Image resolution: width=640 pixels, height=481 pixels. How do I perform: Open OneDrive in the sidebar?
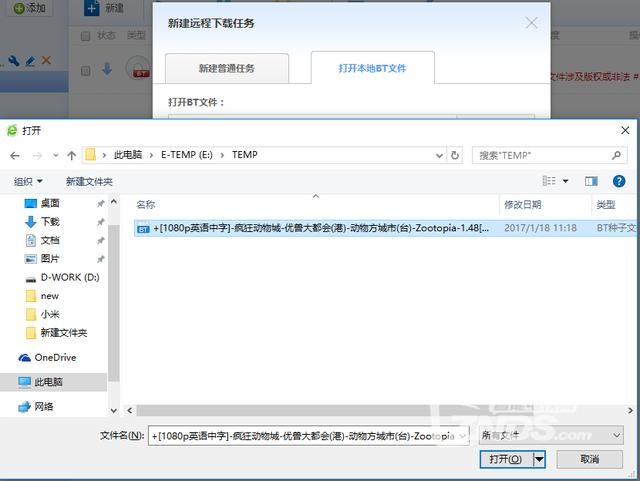click(x=55, y=357)
